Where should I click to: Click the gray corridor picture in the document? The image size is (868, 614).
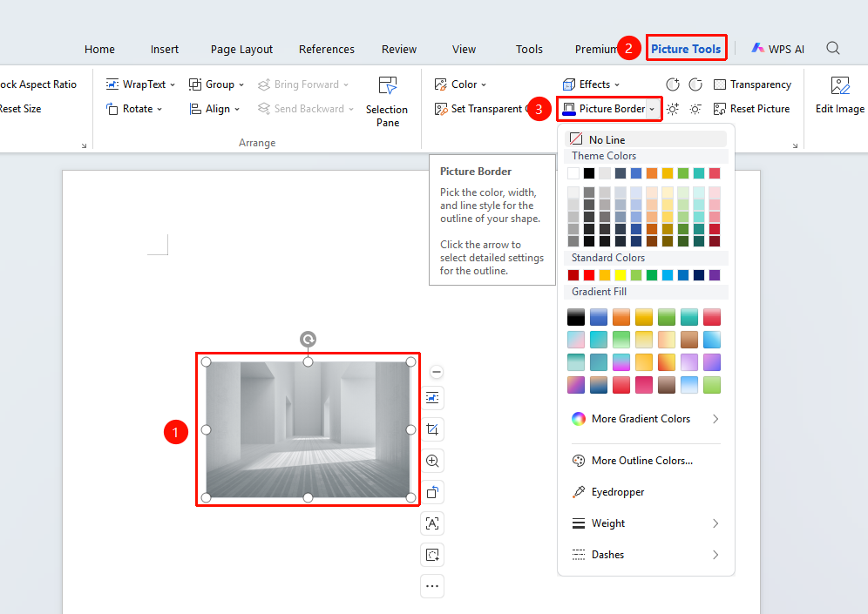(x=308, y=430)
